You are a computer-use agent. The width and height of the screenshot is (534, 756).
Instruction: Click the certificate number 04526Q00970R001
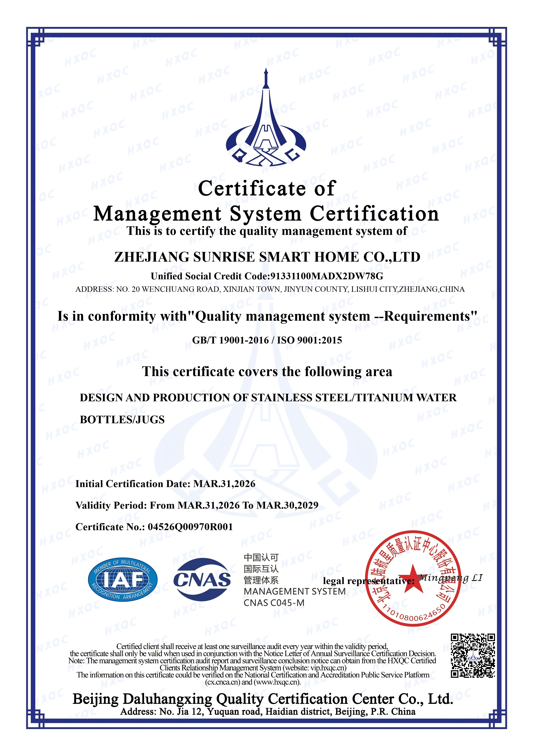pyautogui.click(x=190, y=527)
